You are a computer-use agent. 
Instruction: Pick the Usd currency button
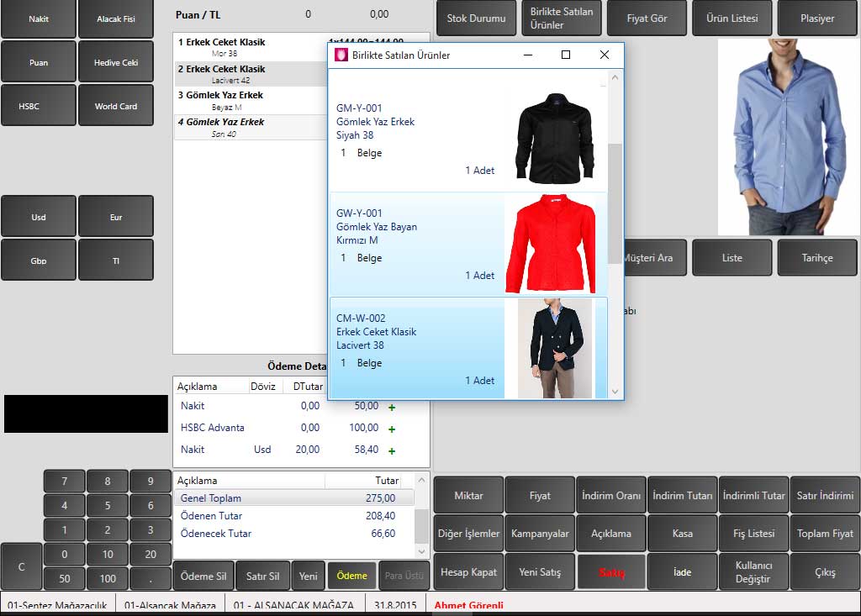pyautogui.click(x=39, y=216)
